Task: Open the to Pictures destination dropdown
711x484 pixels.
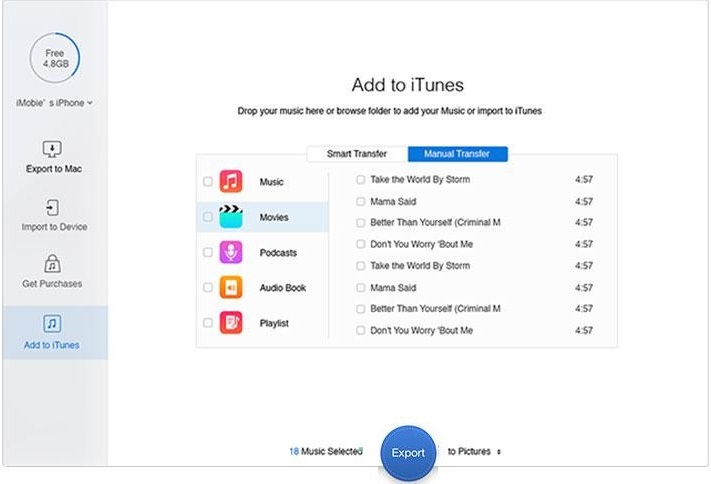Action: point(474,451)
